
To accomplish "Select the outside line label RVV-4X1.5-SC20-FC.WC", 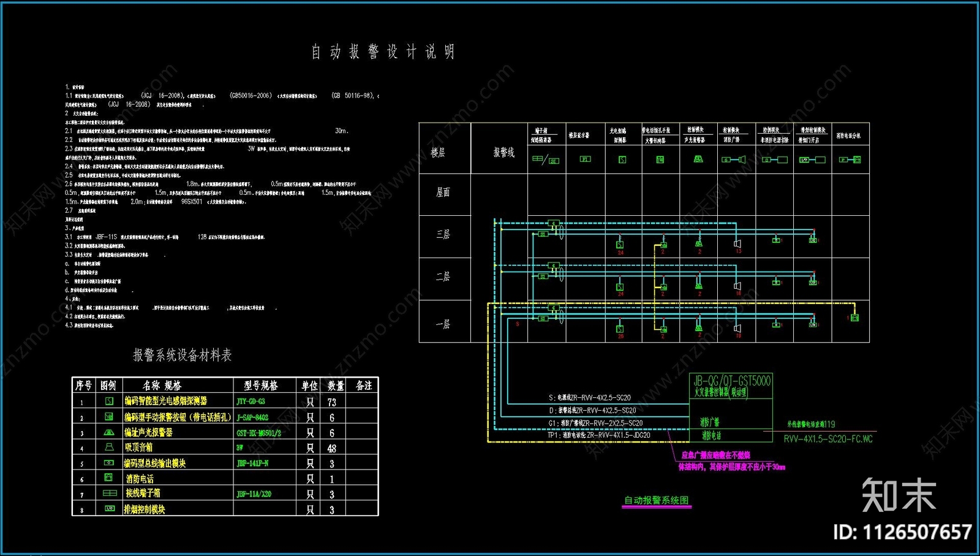I will (828, 439).
